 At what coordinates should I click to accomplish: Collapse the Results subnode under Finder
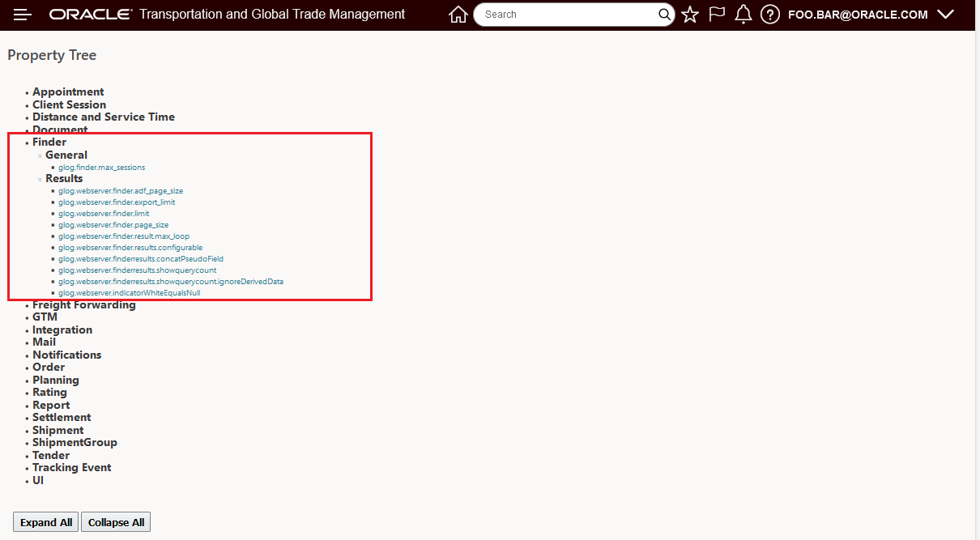click(64, 178)
